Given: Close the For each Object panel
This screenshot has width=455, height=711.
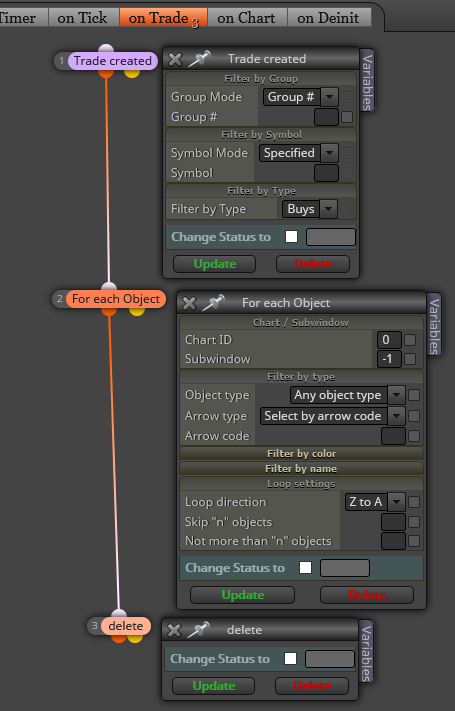Looking at the screenshot, I should 189,303.
